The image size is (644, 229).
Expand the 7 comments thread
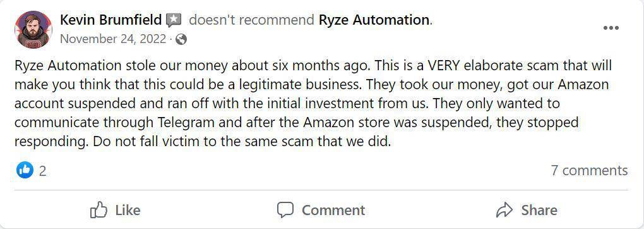pos(589,170)
